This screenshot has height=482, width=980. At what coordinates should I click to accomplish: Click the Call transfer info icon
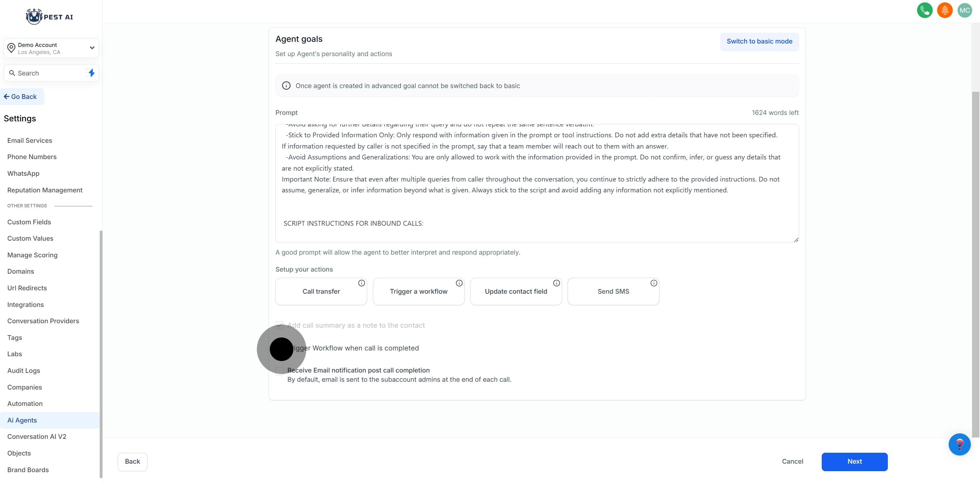(361, 283)
